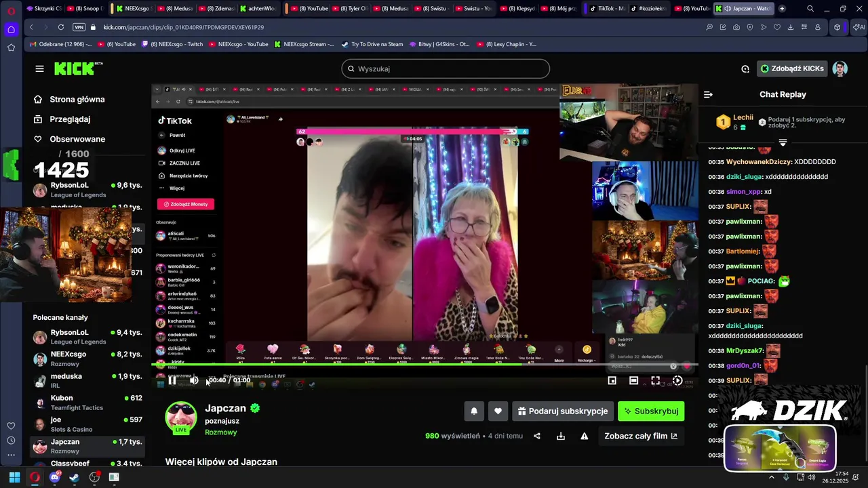868x488 pixels.
Task: Switch to the Tyler browser tab
Action: click(350, 9)
